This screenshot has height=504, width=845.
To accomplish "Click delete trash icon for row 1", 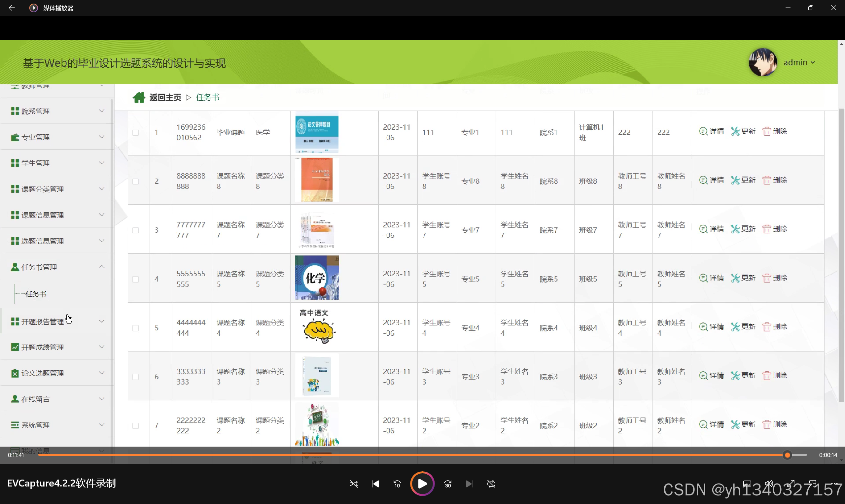I will (766, 131).
